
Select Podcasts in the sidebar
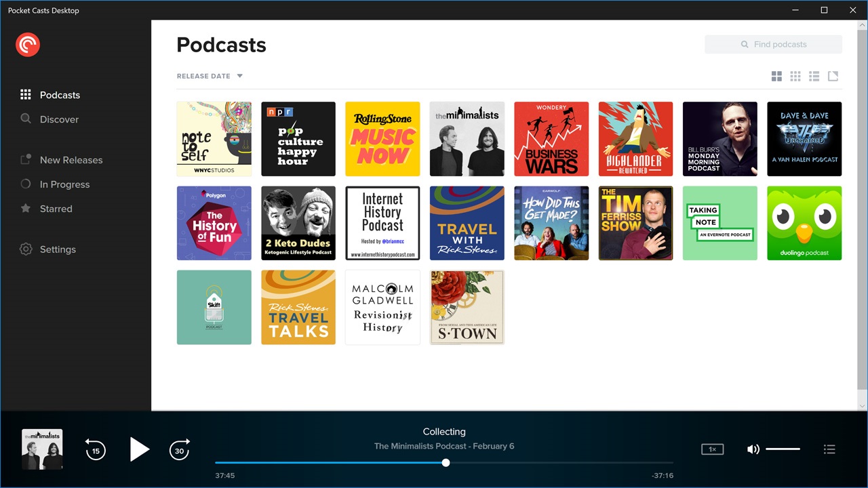[x=61, y=94]
